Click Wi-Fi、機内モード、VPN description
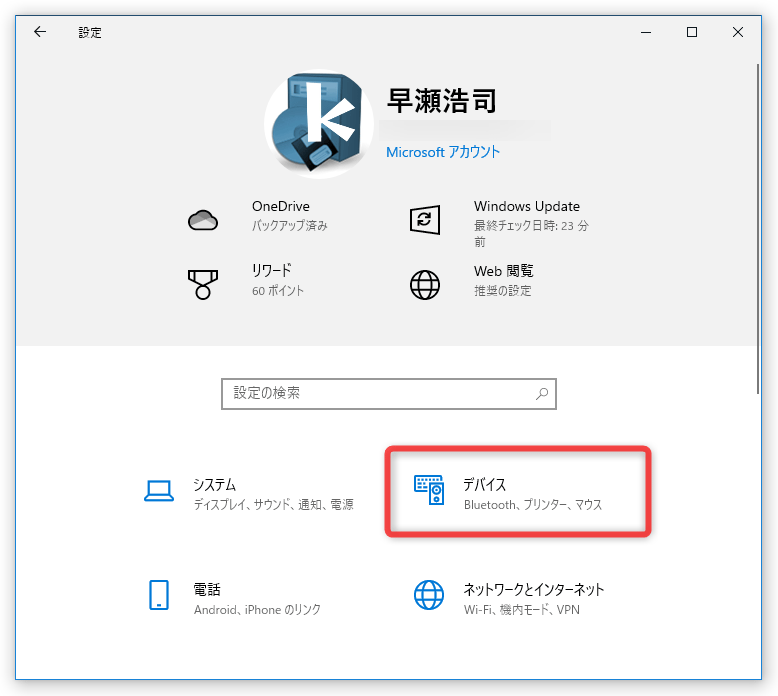778x696 pixels. click(521, 609)
